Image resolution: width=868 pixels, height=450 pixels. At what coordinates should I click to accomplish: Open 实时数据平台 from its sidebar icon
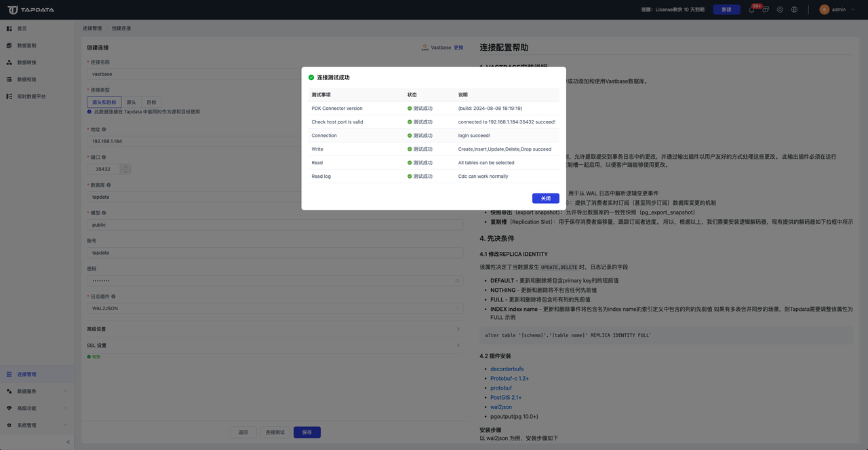[9, 96]
